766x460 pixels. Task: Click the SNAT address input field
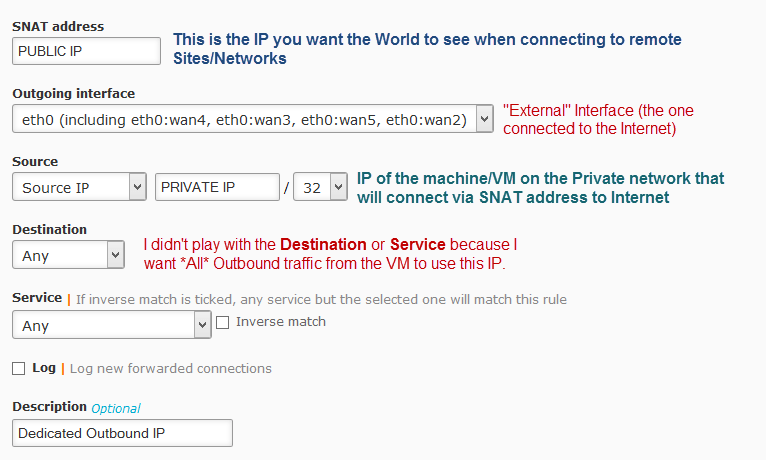87,51
